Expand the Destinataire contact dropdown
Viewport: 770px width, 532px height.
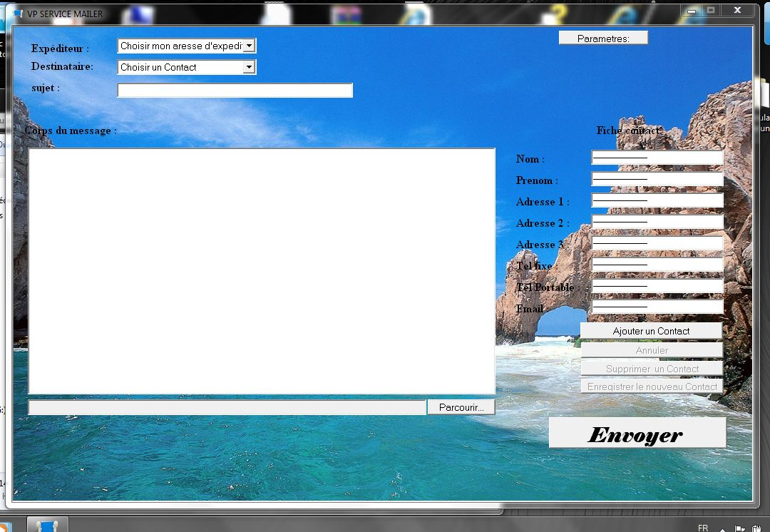point(249,67)
